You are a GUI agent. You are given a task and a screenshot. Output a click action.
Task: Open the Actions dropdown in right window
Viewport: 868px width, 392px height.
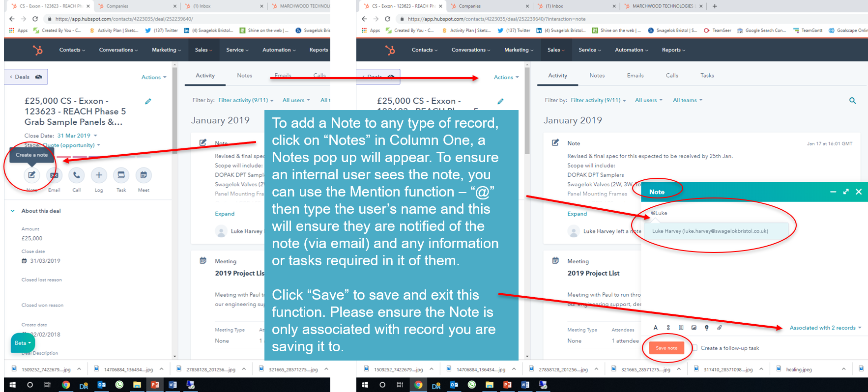(x=506, y=77)
